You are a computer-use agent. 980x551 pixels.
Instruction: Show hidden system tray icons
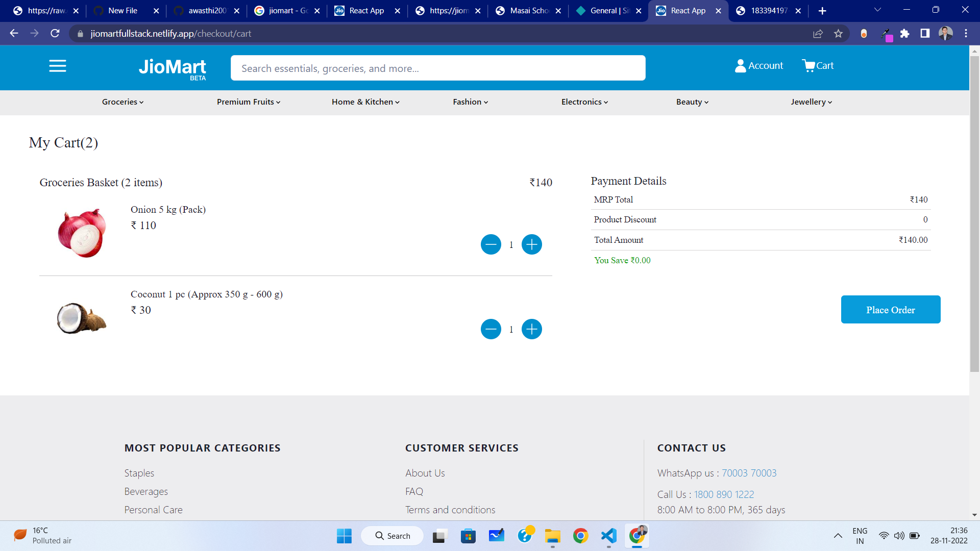(838, 536)
